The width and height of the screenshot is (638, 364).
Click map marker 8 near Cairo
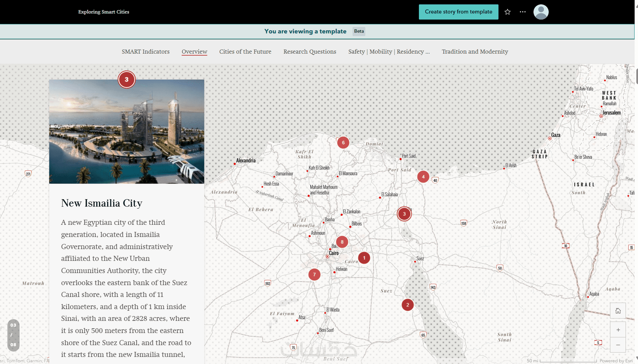[x=342, y=242]
